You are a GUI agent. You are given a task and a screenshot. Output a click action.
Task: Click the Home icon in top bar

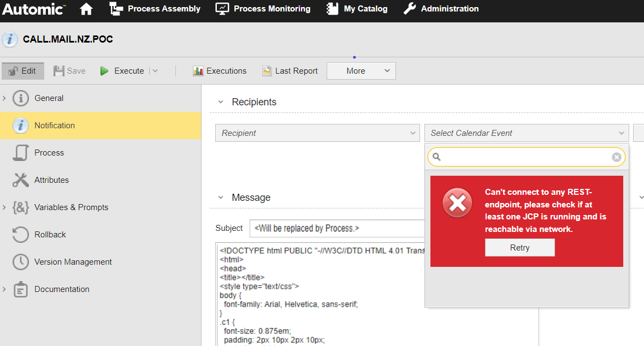[86, 9]
